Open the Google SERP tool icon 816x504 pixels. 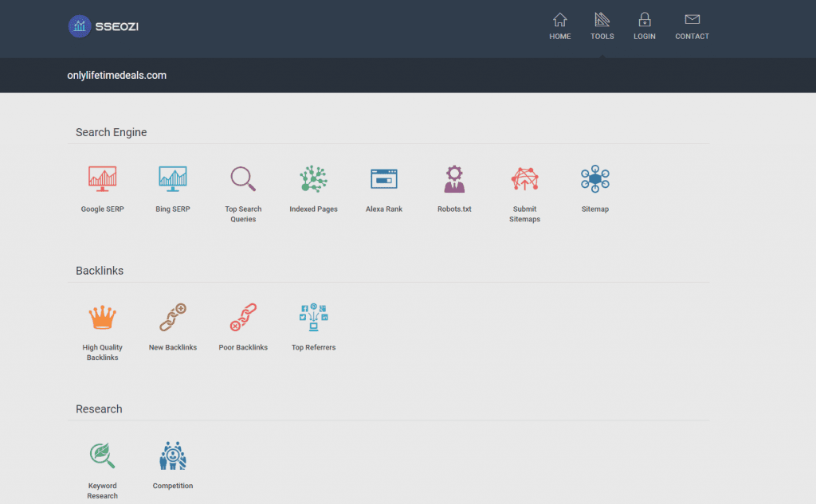coord(102,179)
